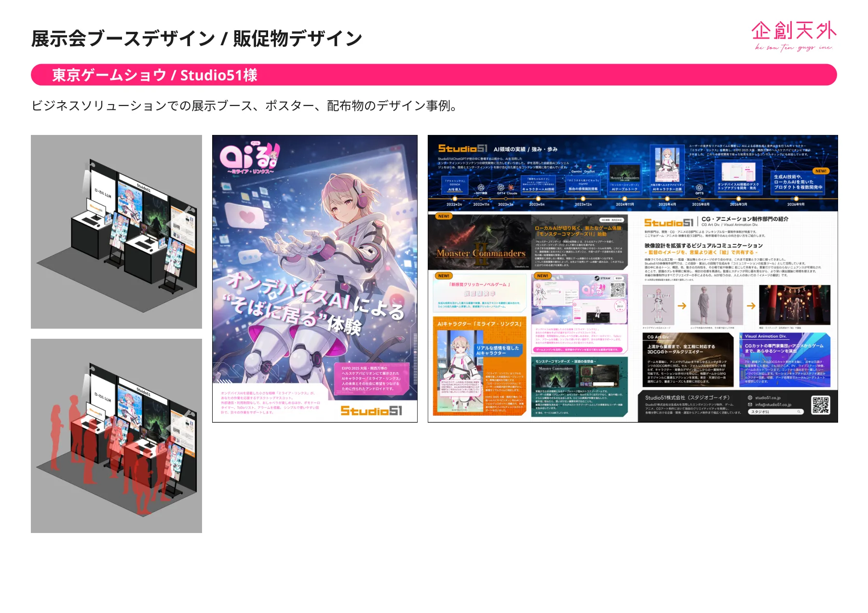Click the 東京ゲームショウ / Studio51様 pink banner
The height and width of the screenshot is (613, 868).
(x=434, y=75)
